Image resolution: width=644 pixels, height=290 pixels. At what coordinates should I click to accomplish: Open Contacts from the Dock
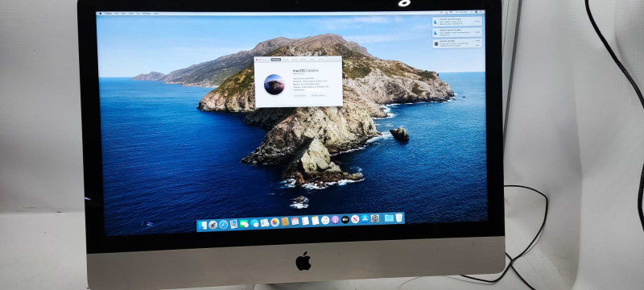pyautogui.click(x=285, y=222)
